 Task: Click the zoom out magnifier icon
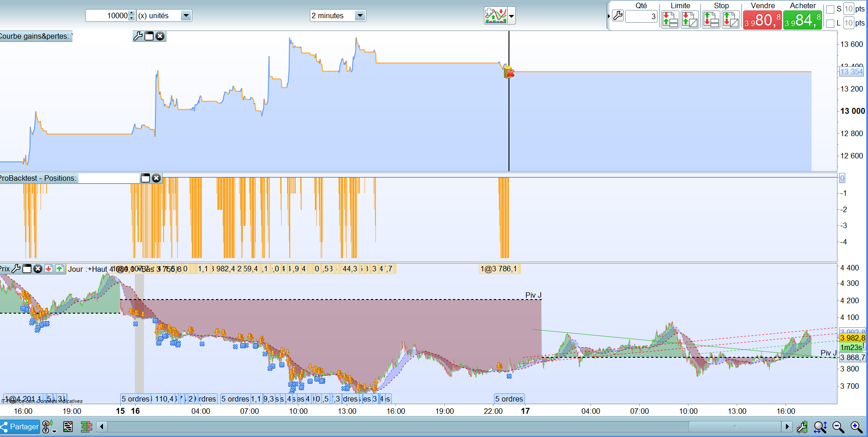point(838,427)
